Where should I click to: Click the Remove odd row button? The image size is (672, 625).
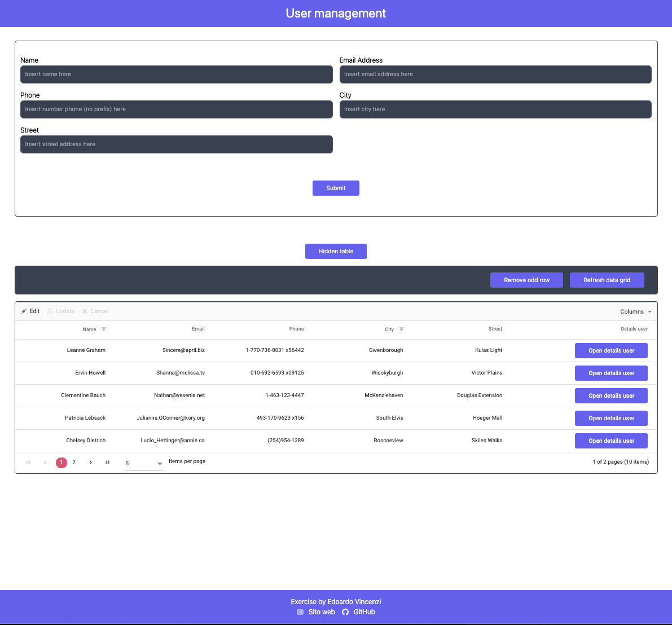(x=526, y=280)
